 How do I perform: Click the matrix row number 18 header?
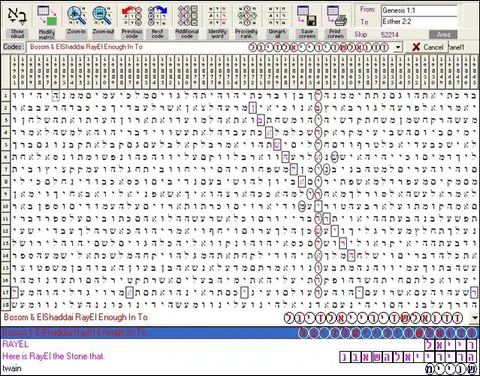pos(6,304)
